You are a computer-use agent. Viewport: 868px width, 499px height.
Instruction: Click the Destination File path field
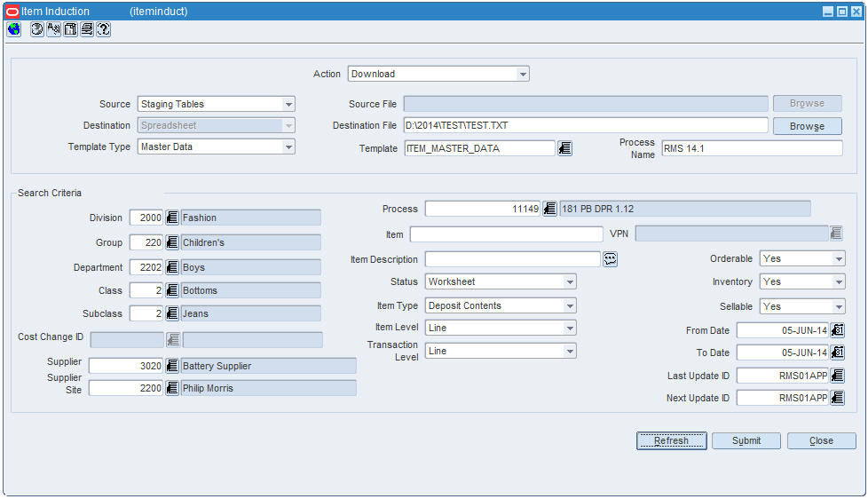coord(586,126)
